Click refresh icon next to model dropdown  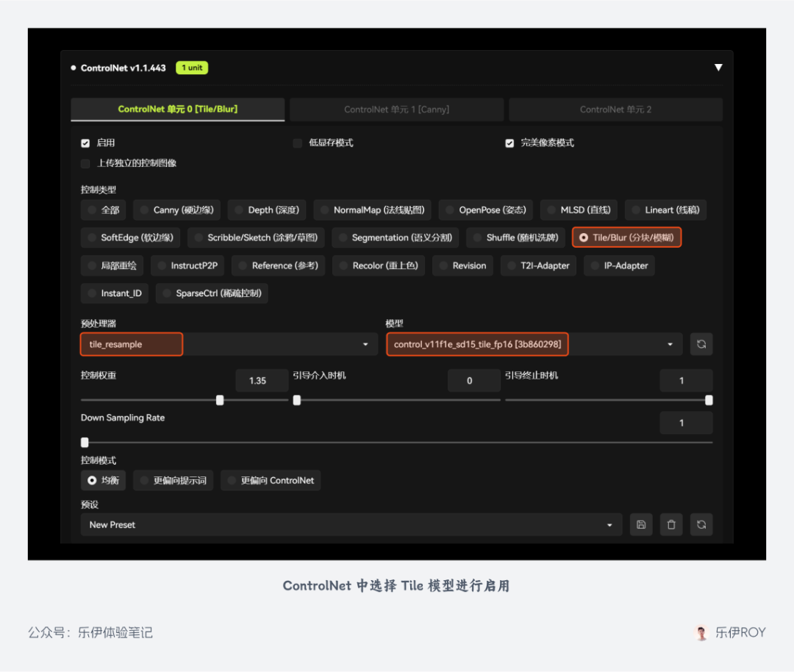coord(701,344)
